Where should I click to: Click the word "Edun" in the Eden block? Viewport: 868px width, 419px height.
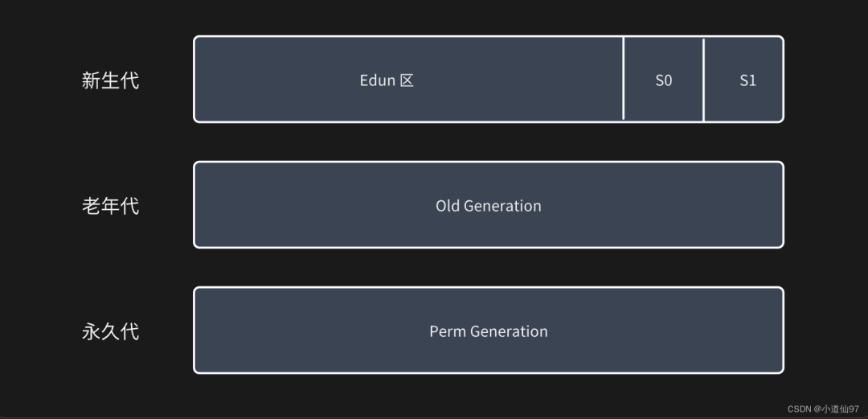(377, 80)
